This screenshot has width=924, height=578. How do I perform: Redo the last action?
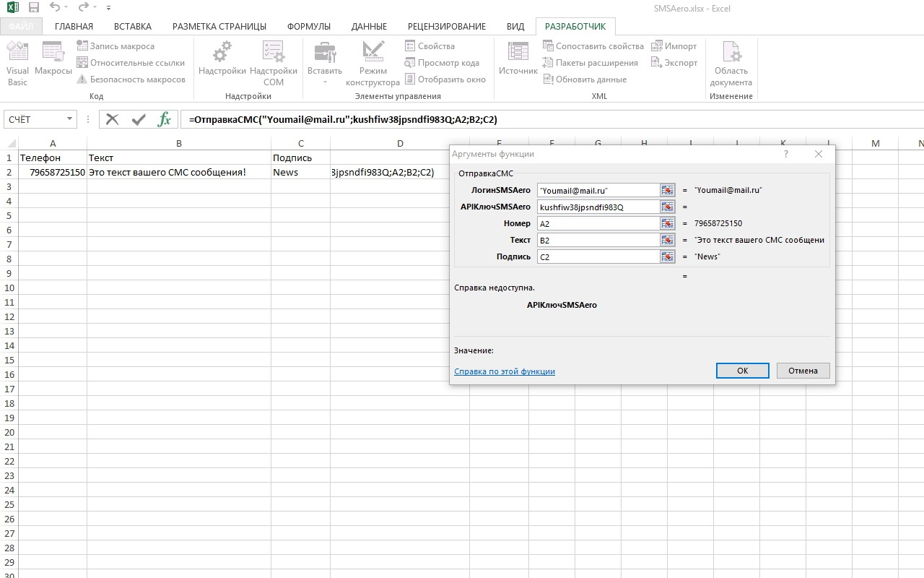coord(84,8)
